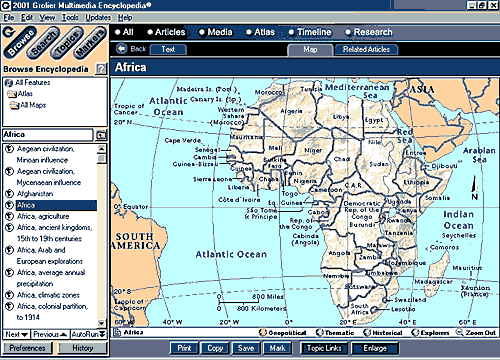Click the Browse Encyclopedia help icon
The height and width of the screenshot is (360, 500).
pyautogui.click(x=101, y=69)
